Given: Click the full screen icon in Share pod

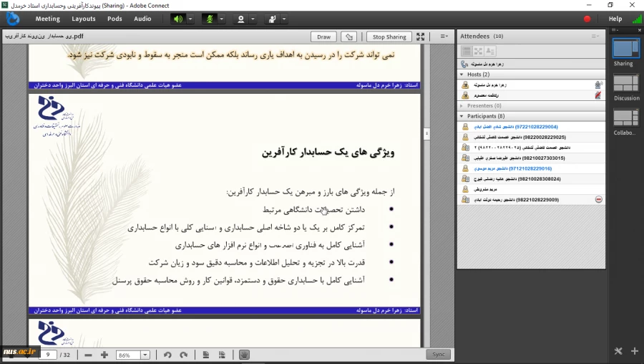Looking at the screenshot, I should (x=421, y=37).
